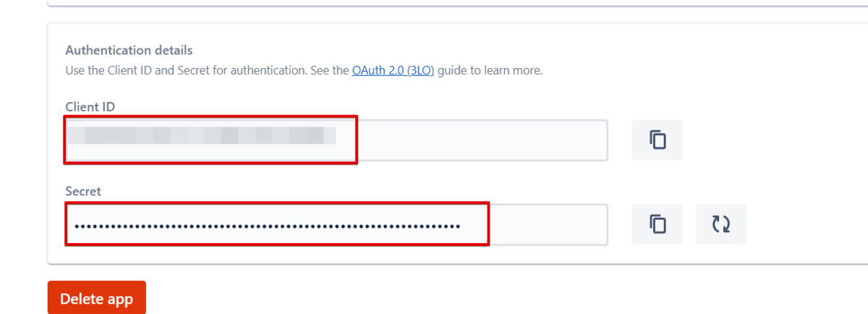Regenerate the Secret with the refresh icon
Viewport: 868px width, 314px height.
click(x=720, y=224)
